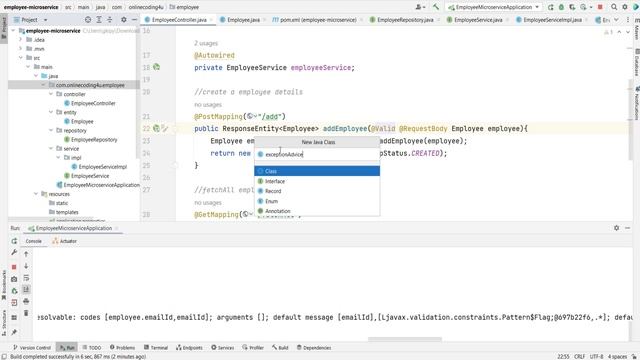Screen dimensions: 640x360
Task: Show hidden editor tabs dropdown
Action: coord(616,20)
